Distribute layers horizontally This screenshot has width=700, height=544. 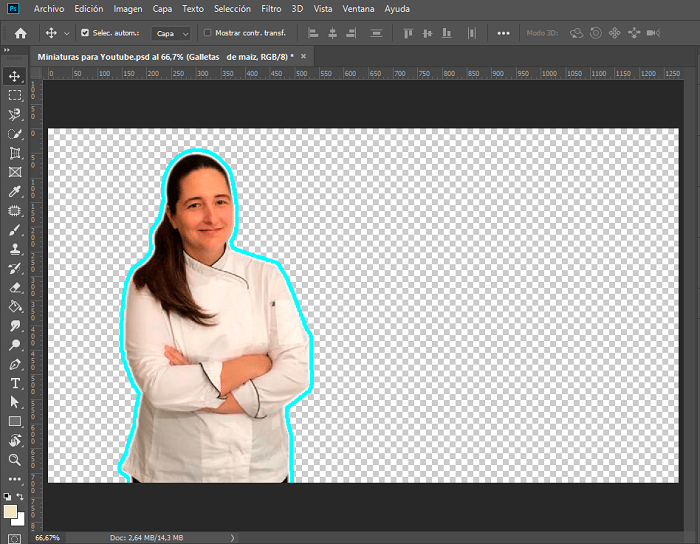(471, 33)
